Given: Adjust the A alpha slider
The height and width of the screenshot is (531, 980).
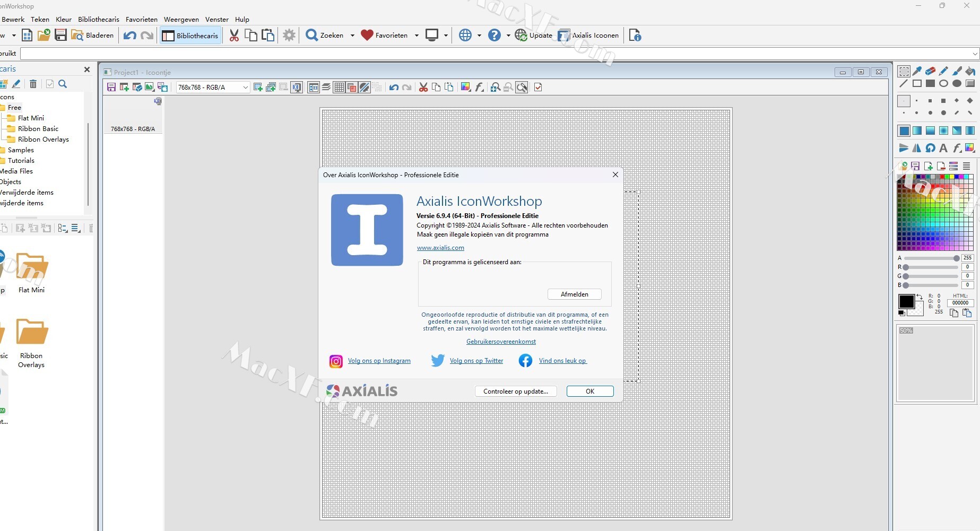Looking at the screenshot, I should (x=931, y=258).
